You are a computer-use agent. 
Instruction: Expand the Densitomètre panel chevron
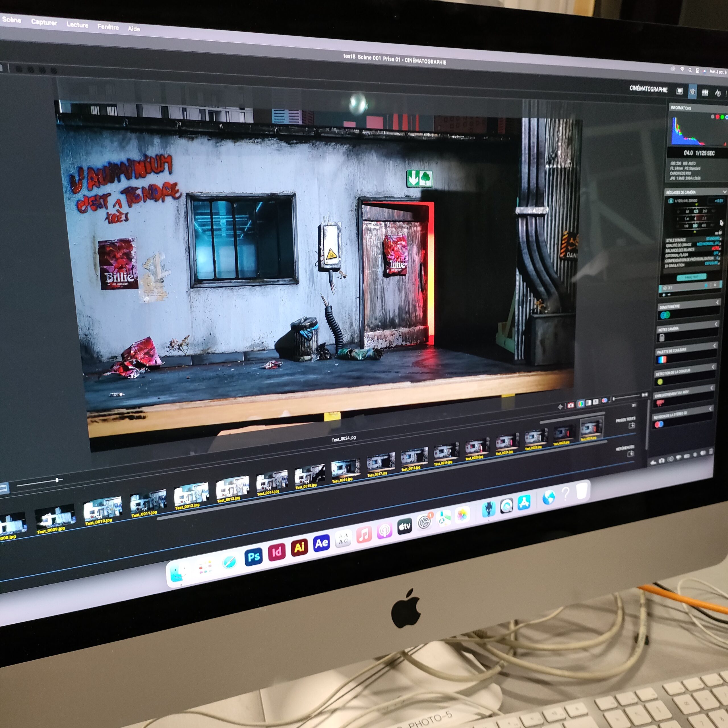coord(717,303)
